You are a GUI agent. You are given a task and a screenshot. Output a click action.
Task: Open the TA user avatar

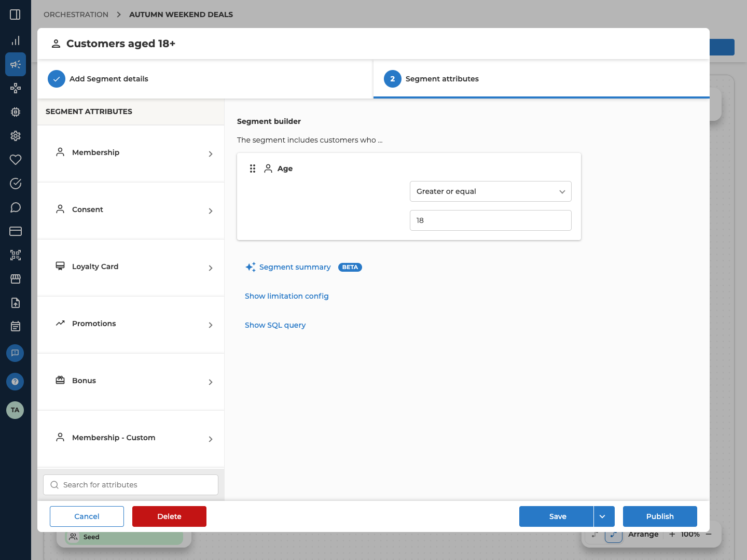coord(15,410)
